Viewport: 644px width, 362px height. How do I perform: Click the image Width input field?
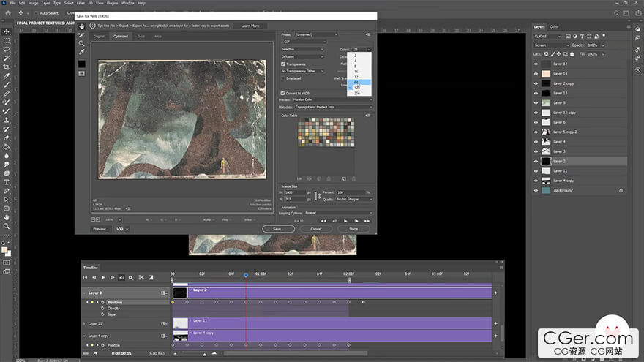(x=296, y=192)
